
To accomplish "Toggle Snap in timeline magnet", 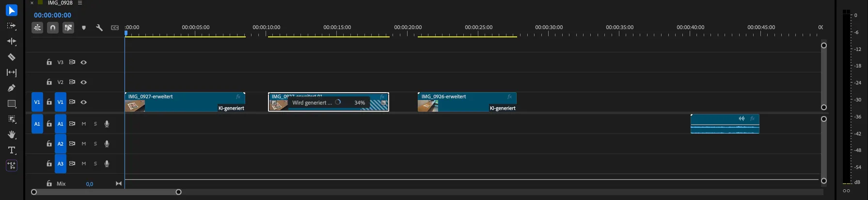I will point(53,28).
